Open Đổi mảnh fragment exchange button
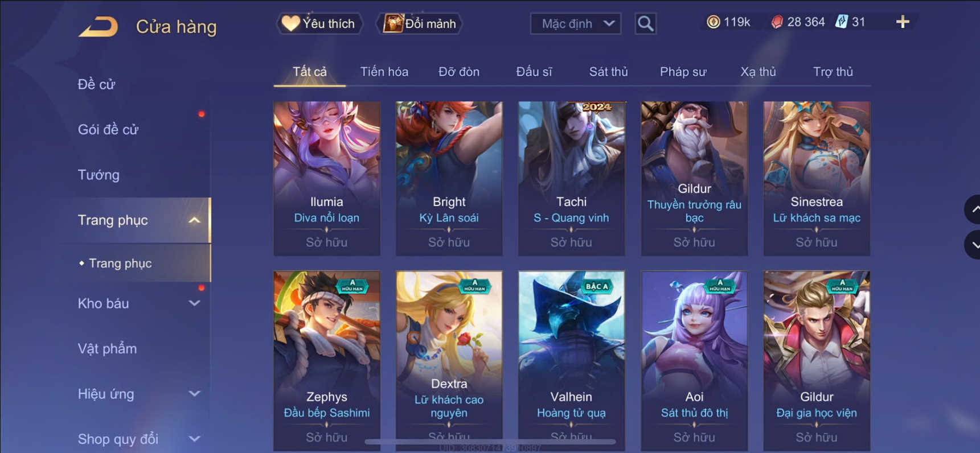This screenshot has height=453, width=980. 420,24
